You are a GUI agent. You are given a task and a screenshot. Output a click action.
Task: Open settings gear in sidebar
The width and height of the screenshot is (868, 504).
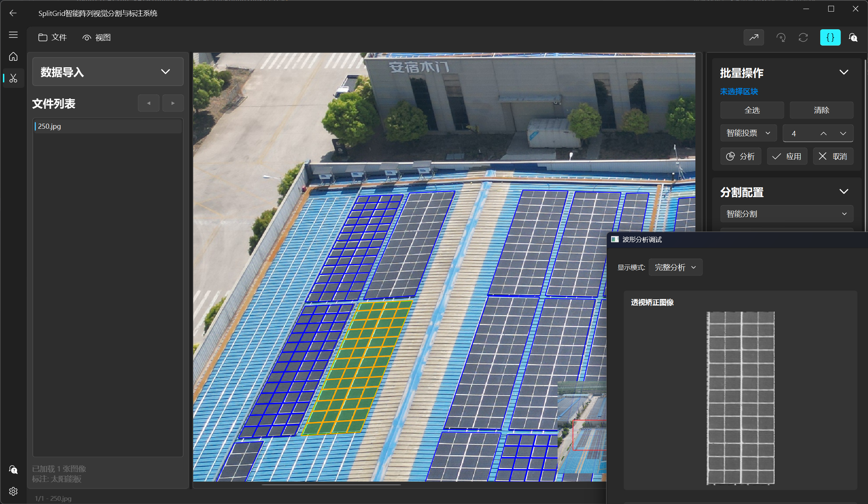pyautogui.click(x=13, y=491)
